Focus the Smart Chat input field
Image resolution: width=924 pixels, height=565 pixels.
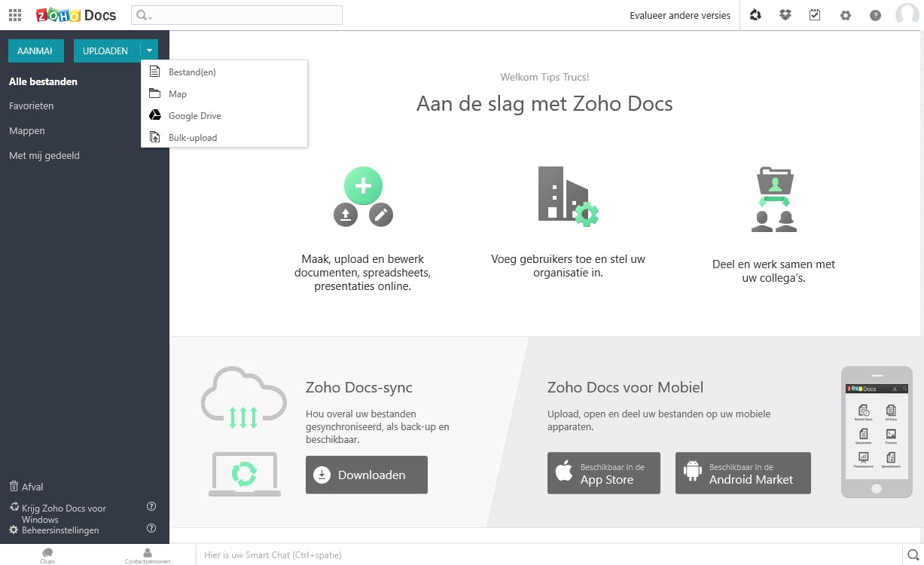[550, 555]
